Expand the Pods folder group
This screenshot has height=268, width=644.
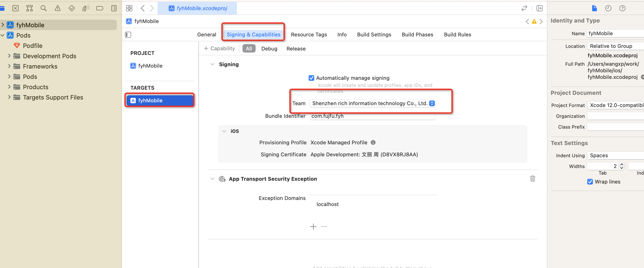click(x=9, y=76)
